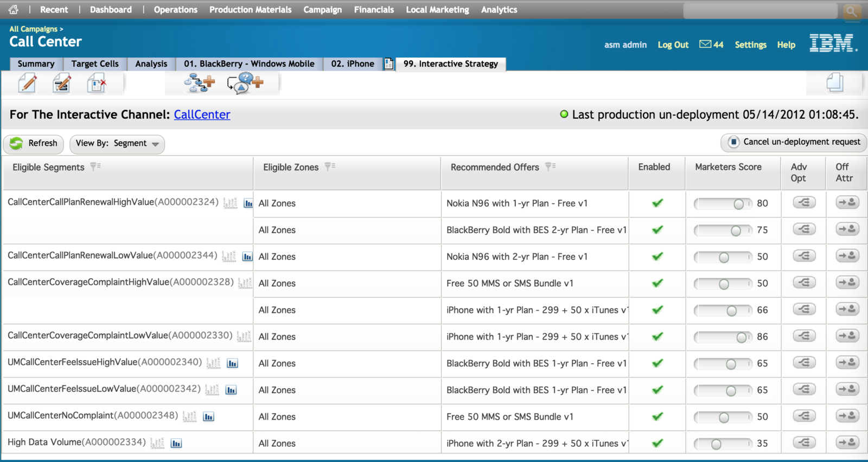Toggle enabled check for score 86 iPhone row
Screen dimensions: 868x462
click(x=658, y=336)
